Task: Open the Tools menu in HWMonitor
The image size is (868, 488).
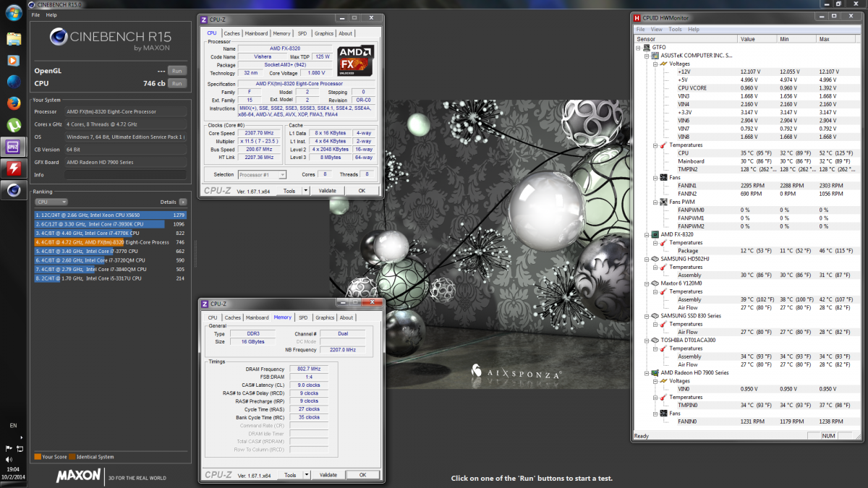Action: pos(675,30)
